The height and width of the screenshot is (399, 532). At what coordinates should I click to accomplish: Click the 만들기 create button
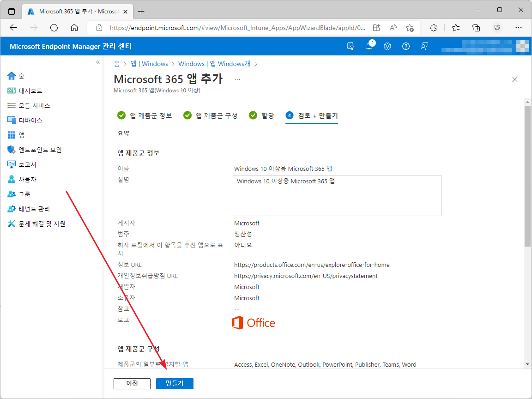pyautogui.click(x=175, y=383)
